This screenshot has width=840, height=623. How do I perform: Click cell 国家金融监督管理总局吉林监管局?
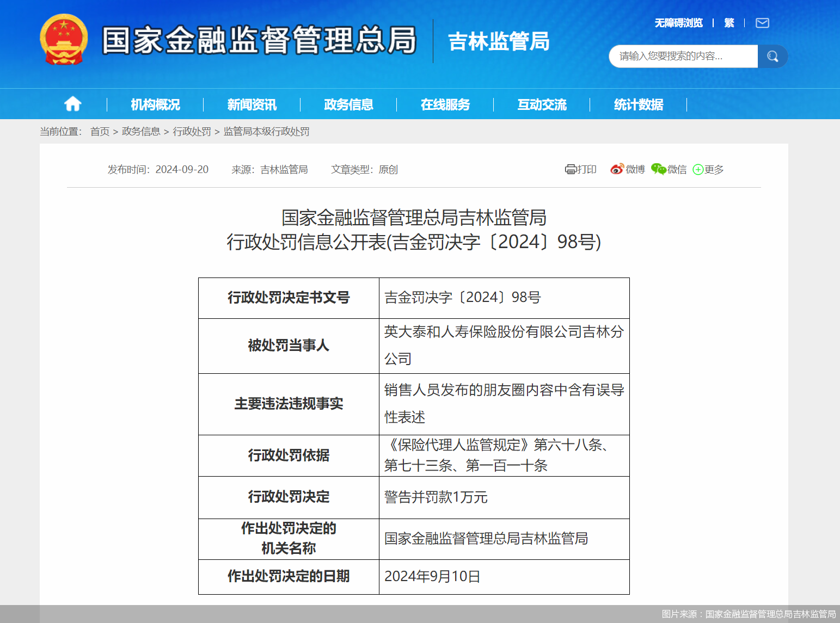tap(504, 539)
